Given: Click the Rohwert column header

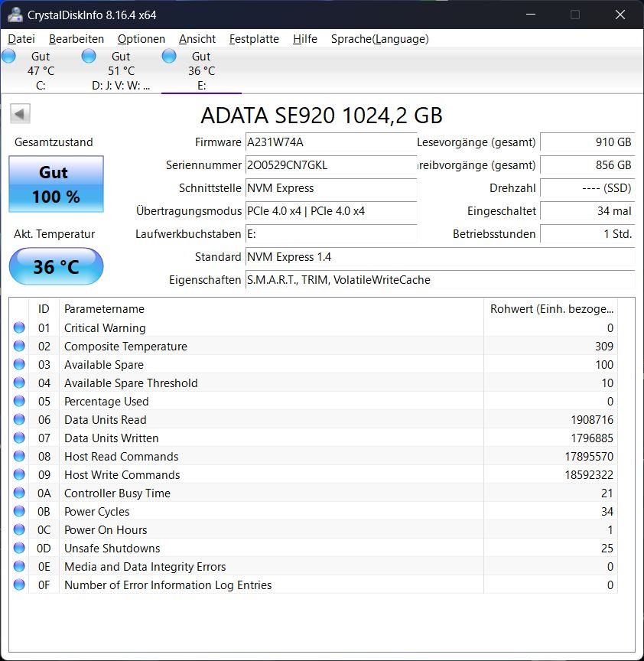Looking at the screenshot, I should click(551, 309).
